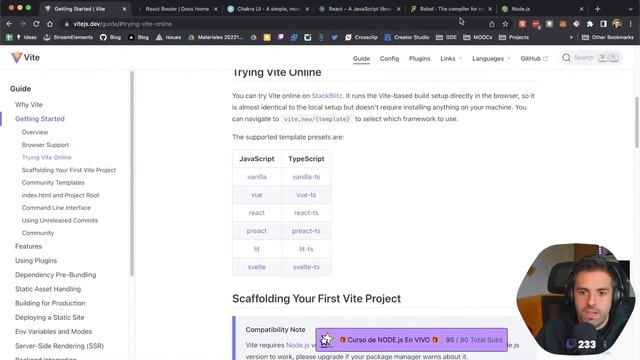This screenshot has width=640, height=360.
Task: Click the share page icon in address bar
Action: click(x=492, y=24)
